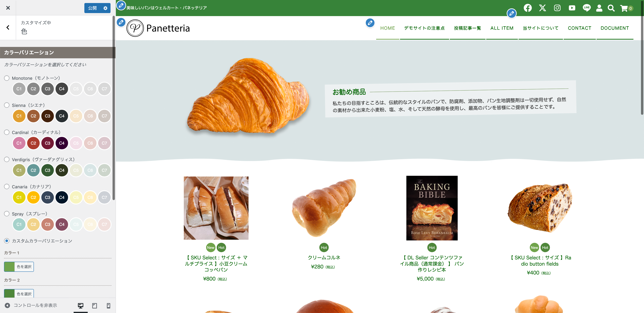
Task: Select the Sienna color variation radio
Action: tap(7, 105)
